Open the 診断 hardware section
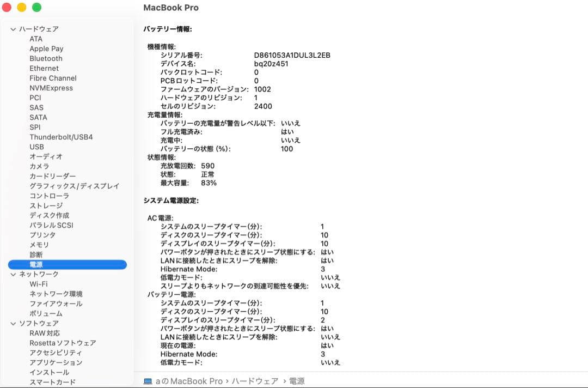 36,254
